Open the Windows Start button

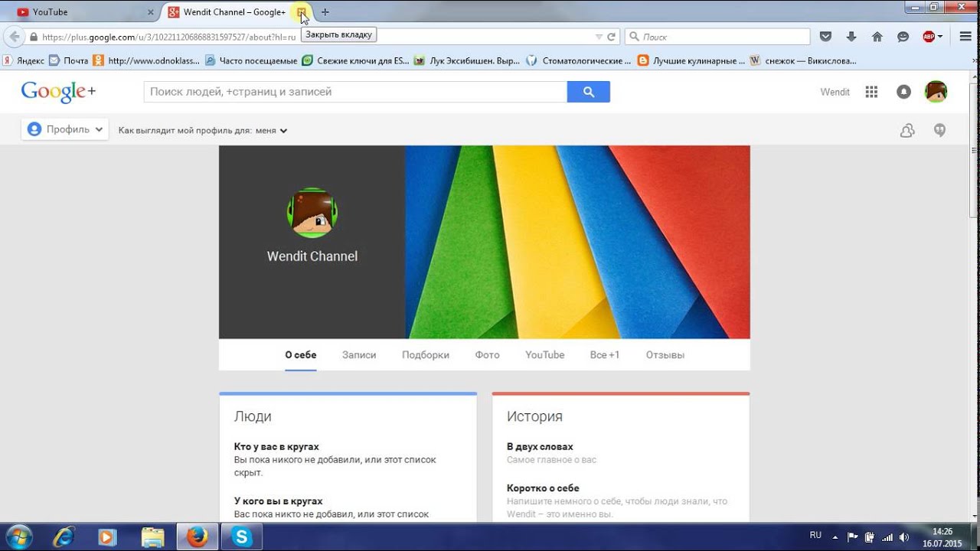coord(18,537)
